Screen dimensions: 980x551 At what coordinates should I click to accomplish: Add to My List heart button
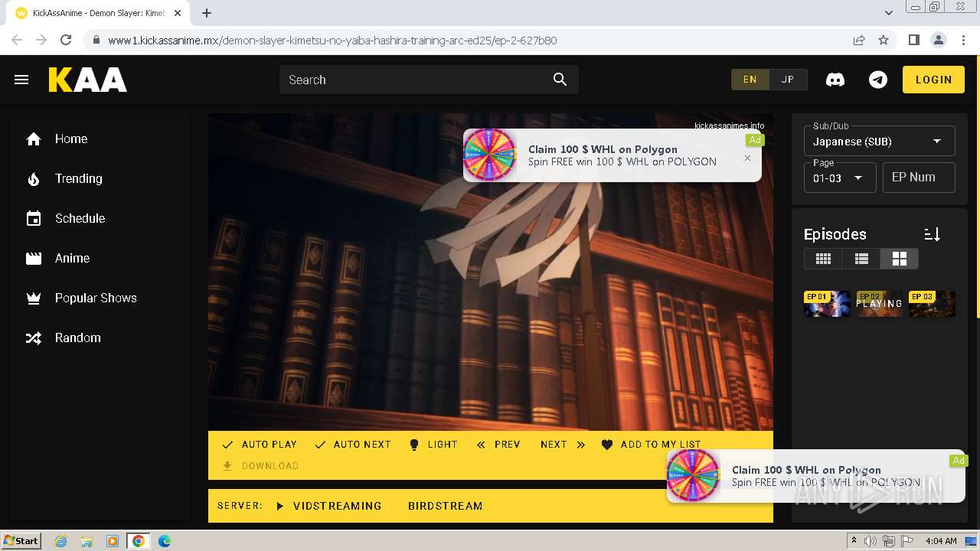pos(651,444)
